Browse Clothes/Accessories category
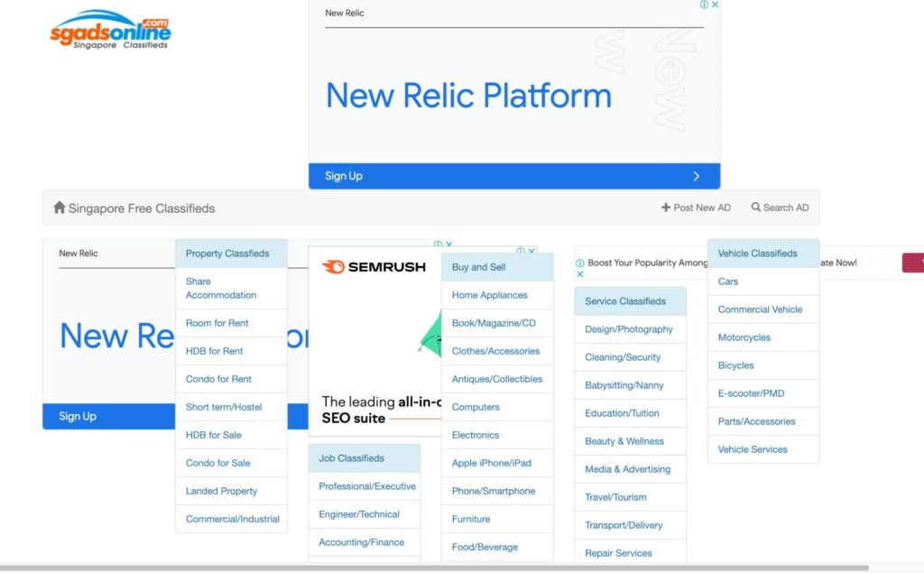Screen dimensions: 924x573 (x=497, y=351)
